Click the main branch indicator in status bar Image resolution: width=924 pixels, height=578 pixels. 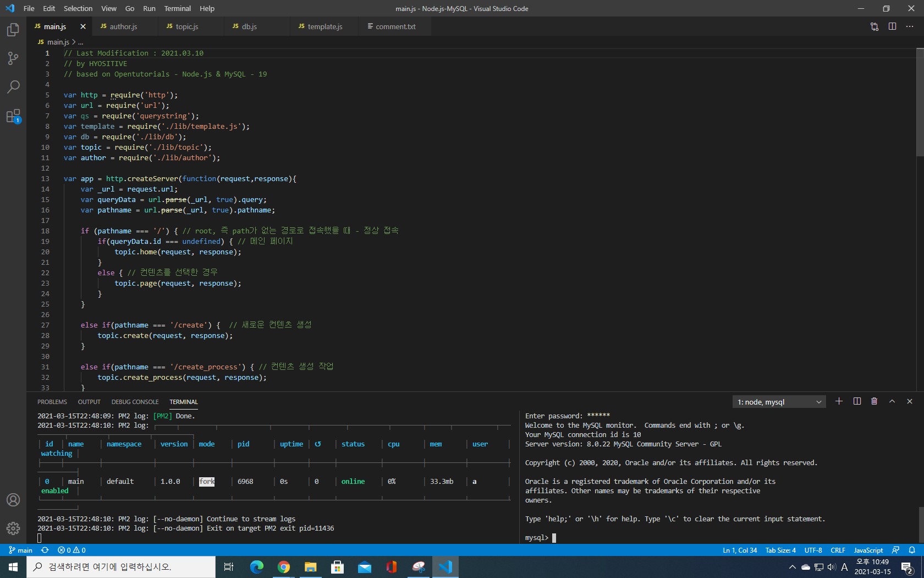click(x=20, y=550)
